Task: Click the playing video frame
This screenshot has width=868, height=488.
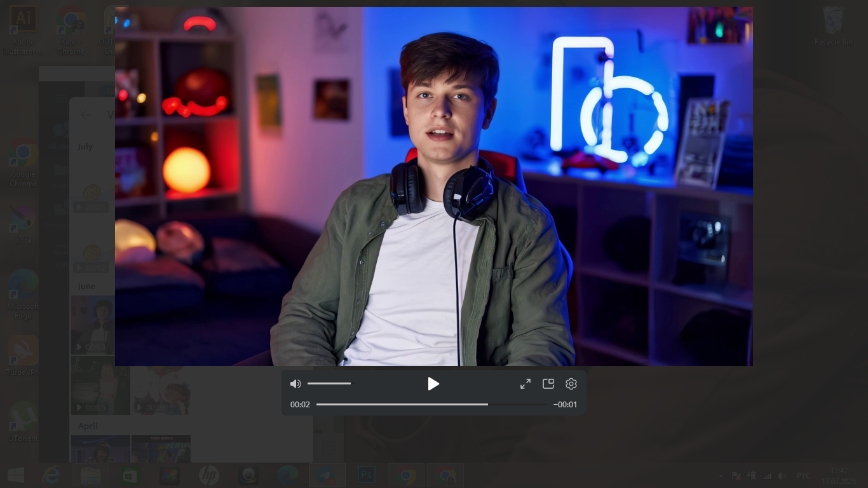Action: [434, 186]
